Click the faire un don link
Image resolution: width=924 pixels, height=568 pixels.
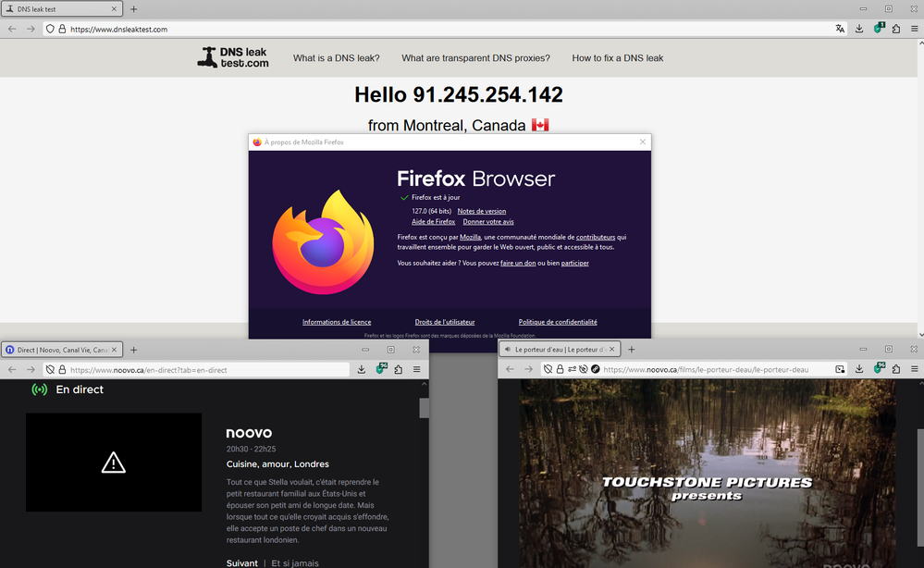(x=518, y=263)
